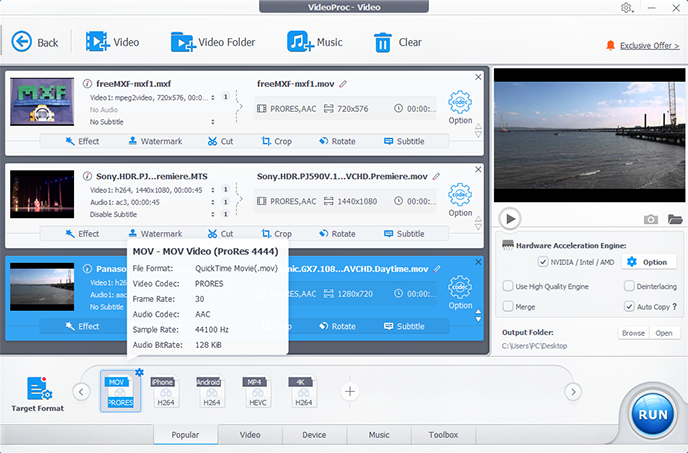The width and height of the screenshot is (688, 453).
Task: Crop the Sony video
Action: [276, 234]
